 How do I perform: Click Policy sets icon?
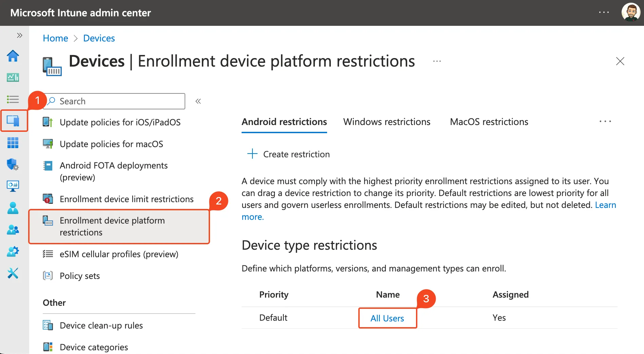pyautogui.click(x=48, y=276)
